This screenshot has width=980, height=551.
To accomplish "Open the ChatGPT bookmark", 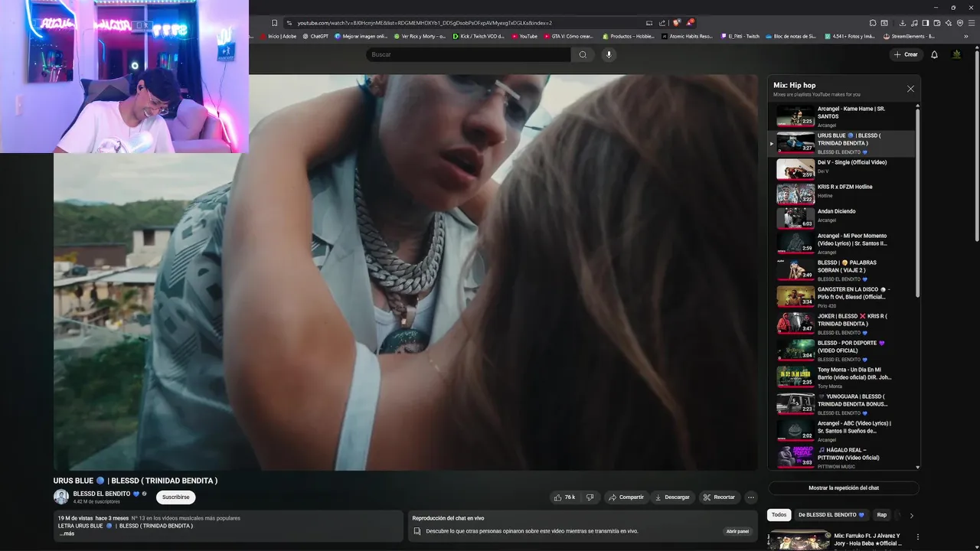I will click(x=315, y=36).
